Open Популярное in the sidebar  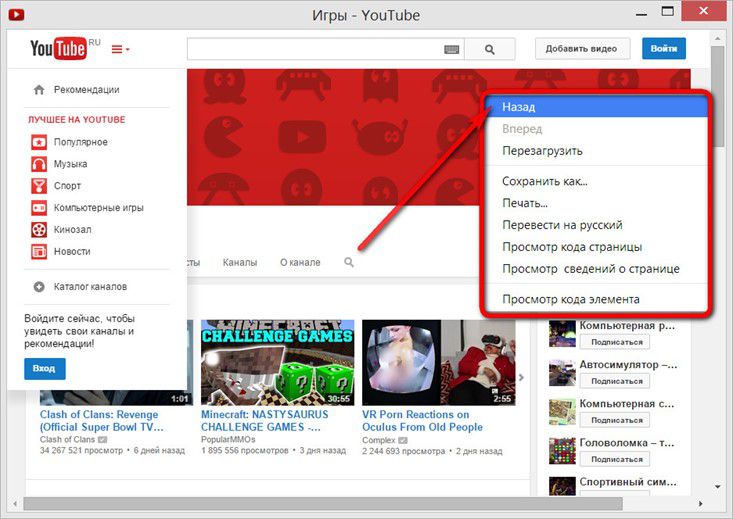pyautogui.click(x=80, y=142)
